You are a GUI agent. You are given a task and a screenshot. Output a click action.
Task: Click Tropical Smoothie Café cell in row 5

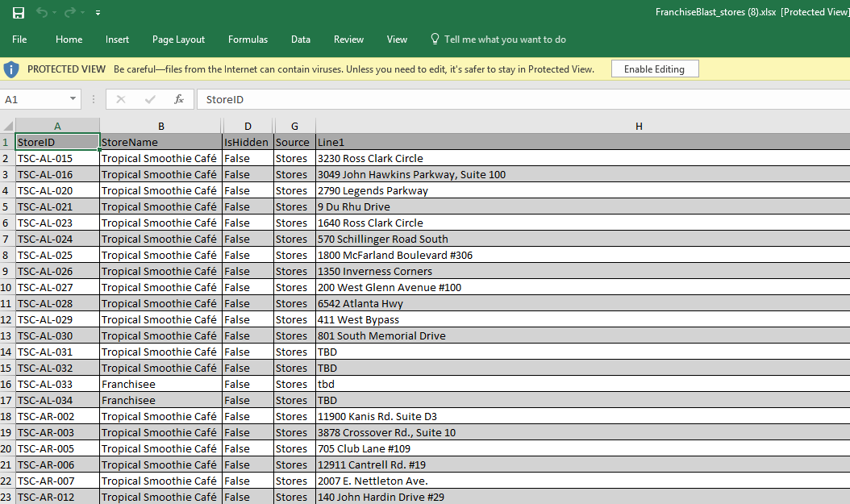pos(161,206)
